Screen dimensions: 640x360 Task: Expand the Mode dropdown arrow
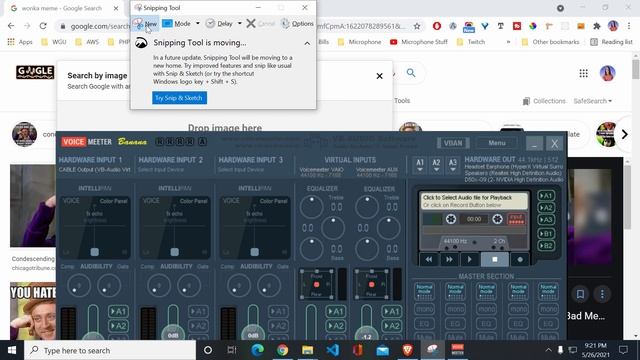pos(198,23)
